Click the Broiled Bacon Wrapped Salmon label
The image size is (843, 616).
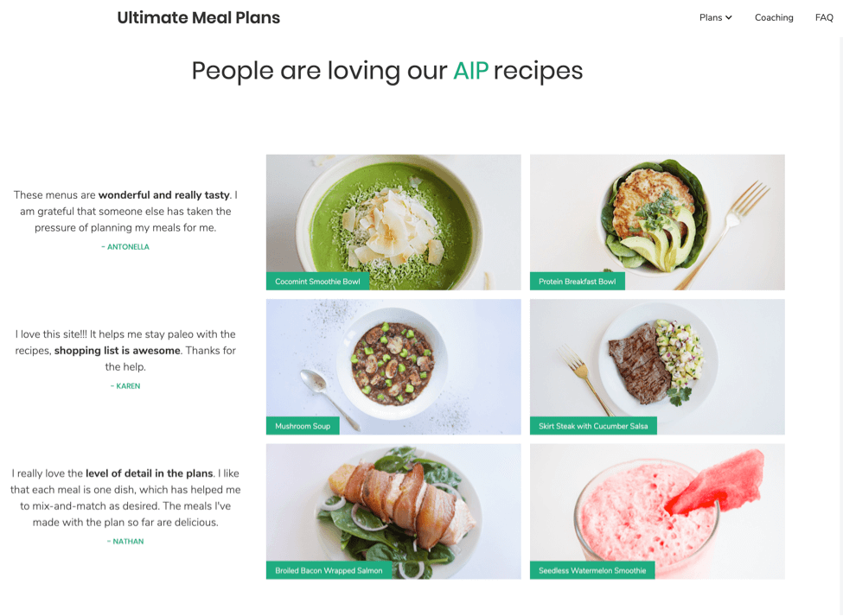click(x=329, y=570)
